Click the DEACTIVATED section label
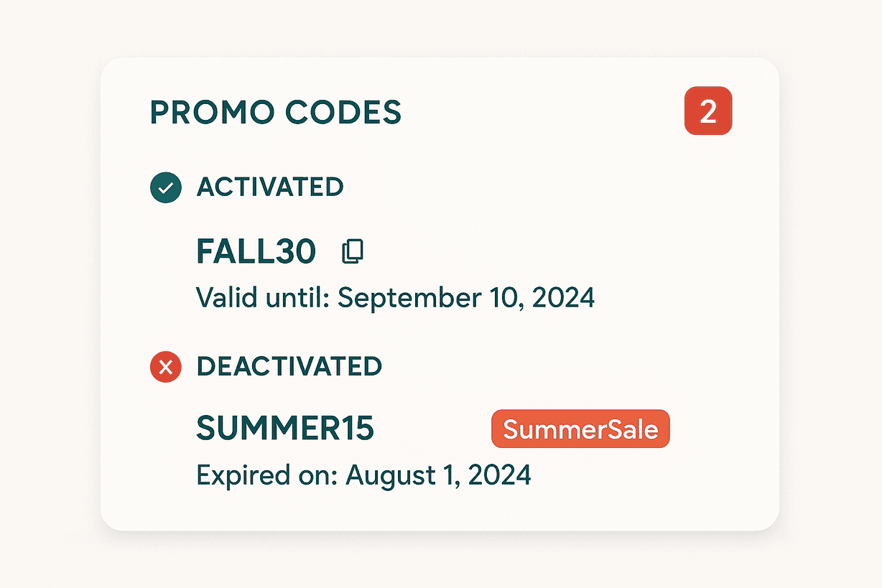This screenshot has width=882, height=588. tap(289, 367)
